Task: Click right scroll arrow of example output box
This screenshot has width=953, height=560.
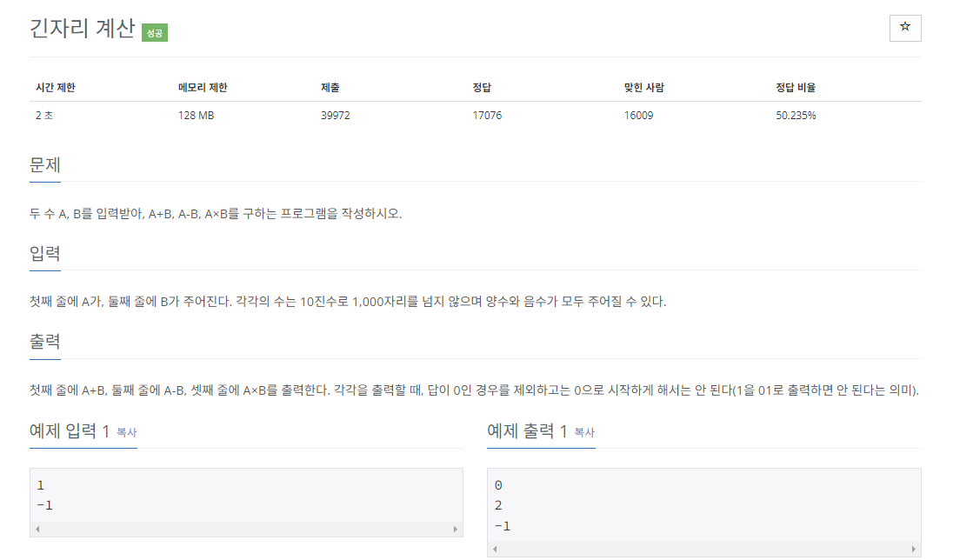Action: (913, 549)
